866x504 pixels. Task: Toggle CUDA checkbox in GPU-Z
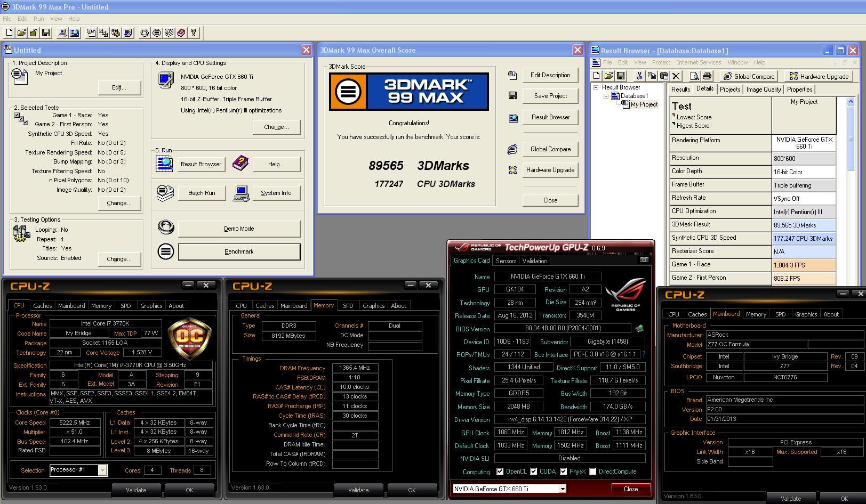click(x=533, y=472)
